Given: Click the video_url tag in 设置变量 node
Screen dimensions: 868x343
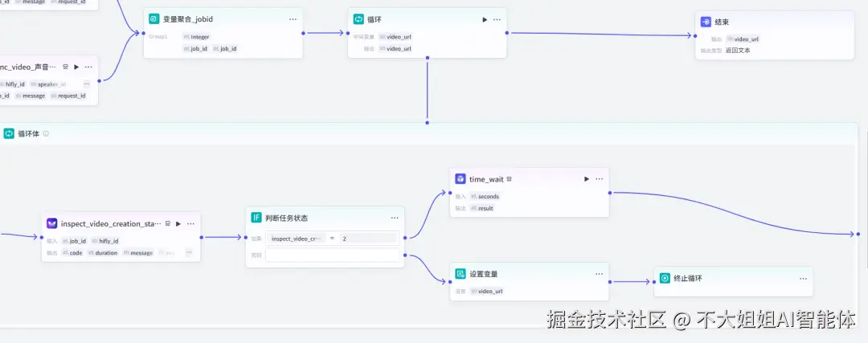Looking at the screenshot, I should coord(486,291).
